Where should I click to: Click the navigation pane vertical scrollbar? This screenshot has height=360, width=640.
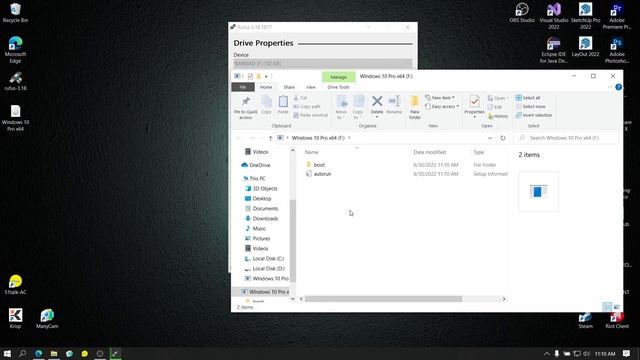(293, 241)
